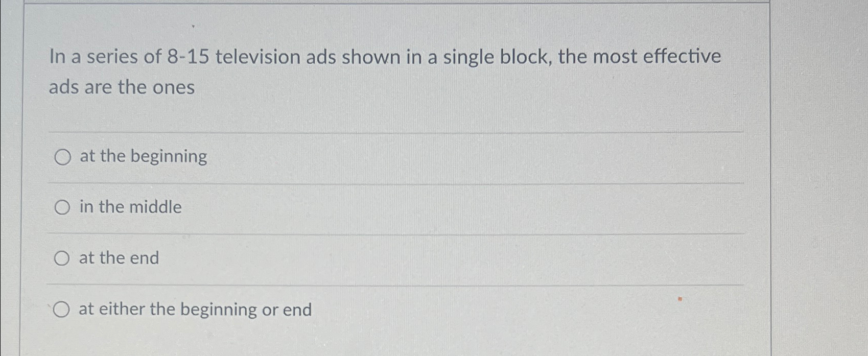Select the "at the end" radio button

(x=62, y=258)
